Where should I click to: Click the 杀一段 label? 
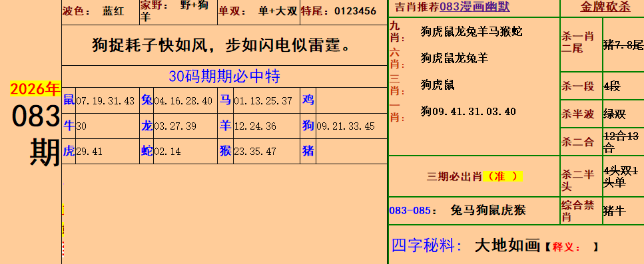577,86
